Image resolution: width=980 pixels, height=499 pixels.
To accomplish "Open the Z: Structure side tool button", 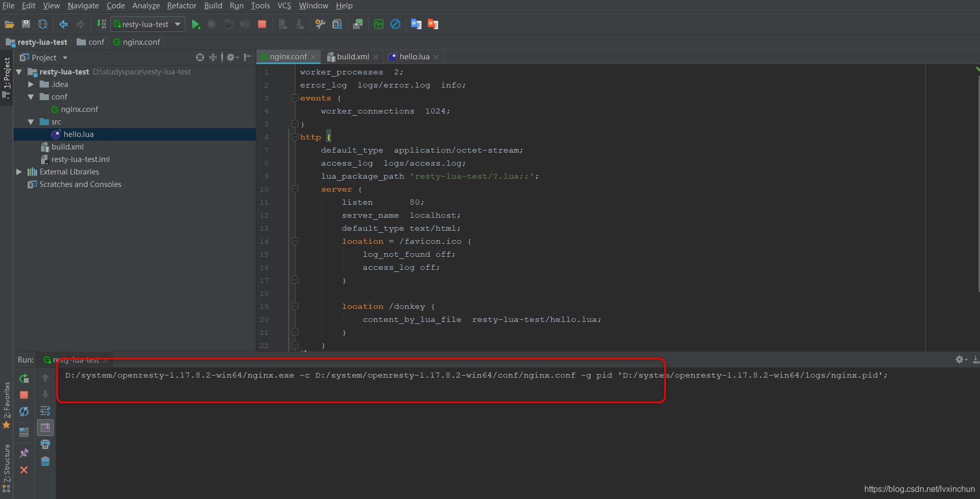I will (x=6, y=467).
